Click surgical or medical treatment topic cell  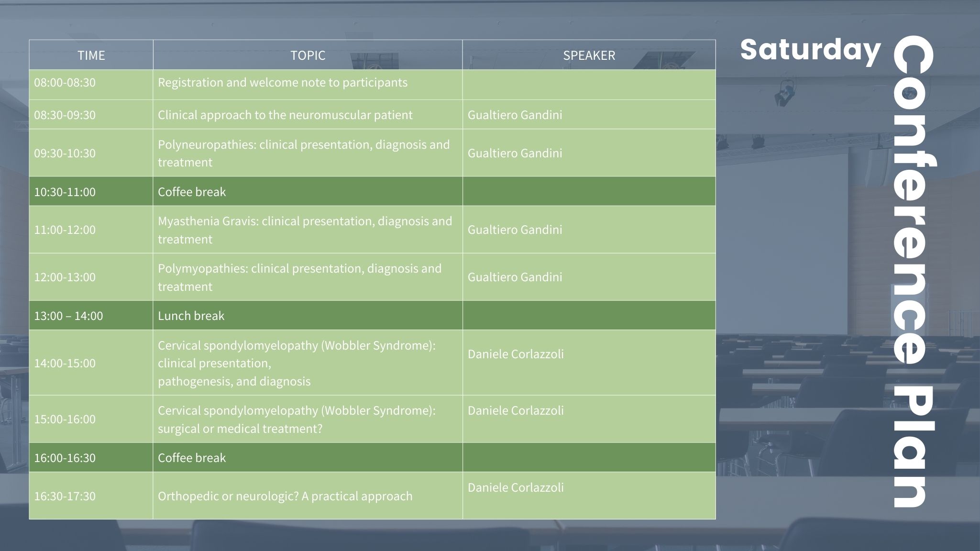[297, 419]
